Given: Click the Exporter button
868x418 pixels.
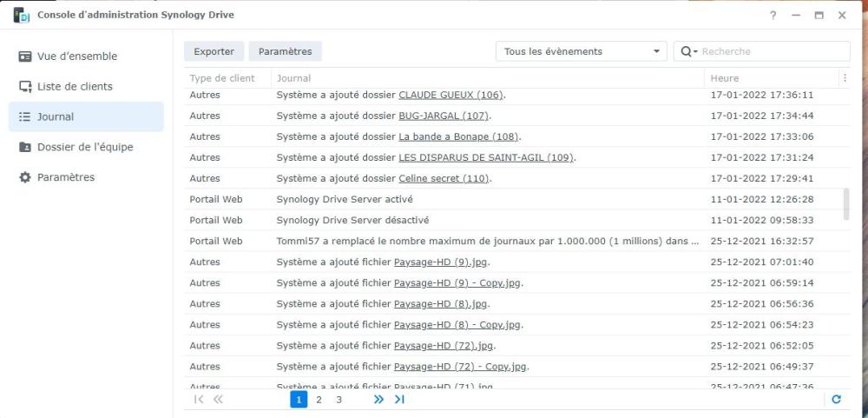Looking at the screenshot, I should tap(214, 51).
